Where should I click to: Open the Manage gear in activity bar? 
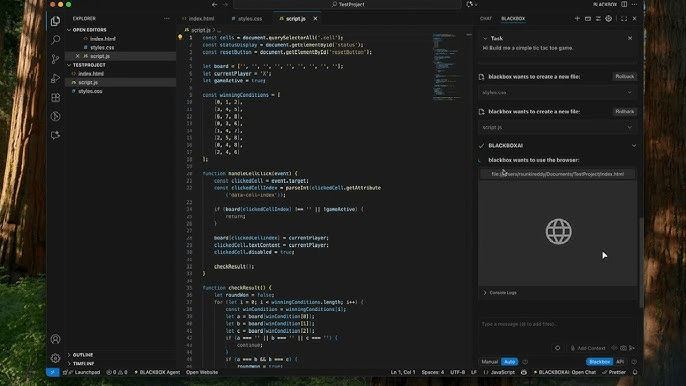[x=56, y=358]
